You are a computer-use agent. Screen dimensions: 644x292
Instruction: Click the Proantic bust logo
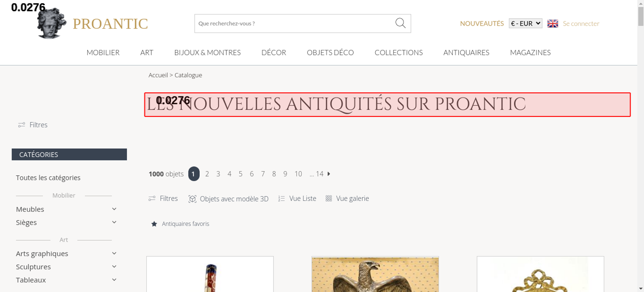[x=52, y=23]
